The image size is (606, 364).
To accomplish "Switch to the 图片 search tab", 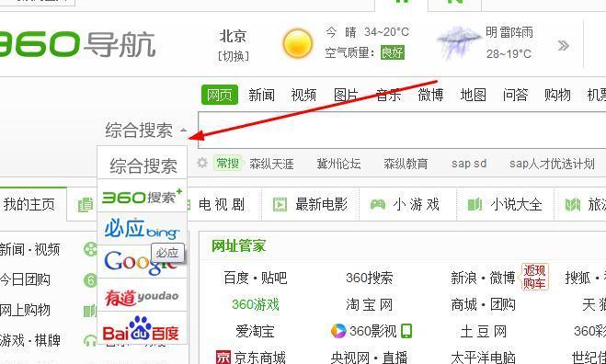I will [x=346, y=95].
